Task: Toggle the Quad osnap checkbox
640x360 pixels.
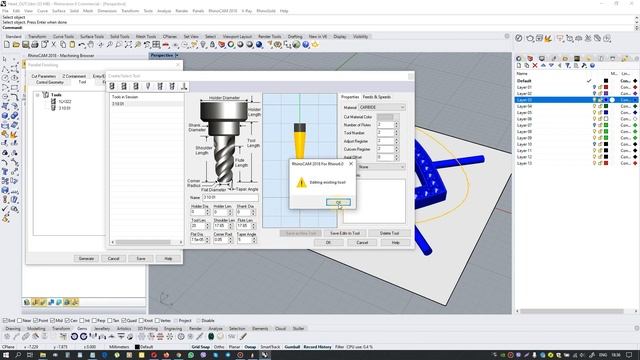Action: click(x=124, y=321)
